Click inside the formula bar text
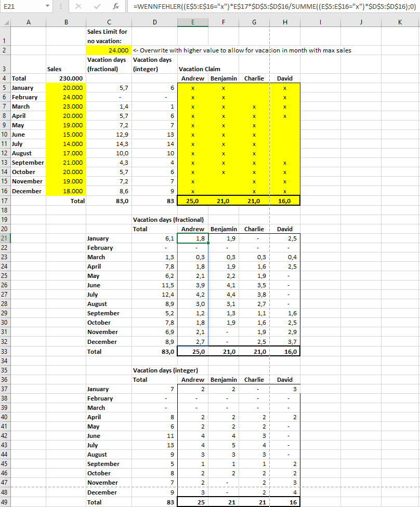This screenshot has width=420, height=507. point(274,6)
